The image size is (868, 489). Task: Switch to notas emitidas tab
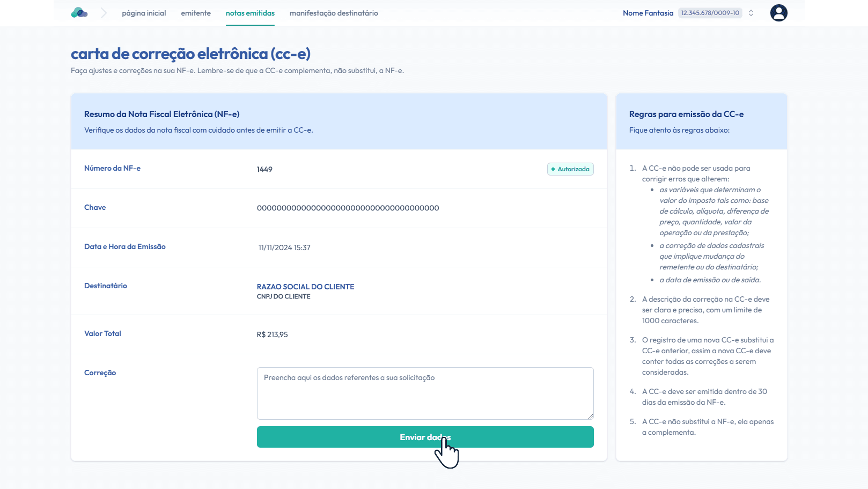click(250, 13)
